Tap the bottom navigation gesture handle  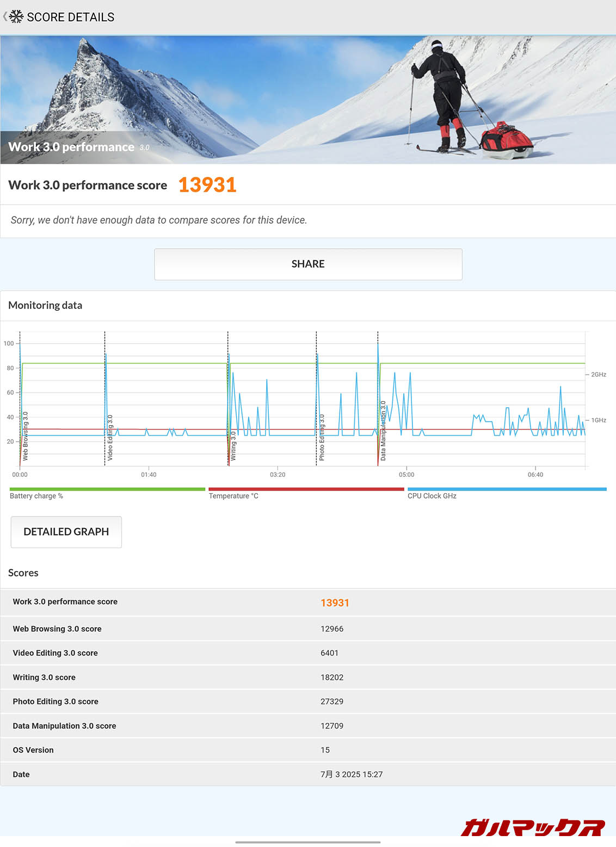tap(308, 842)
